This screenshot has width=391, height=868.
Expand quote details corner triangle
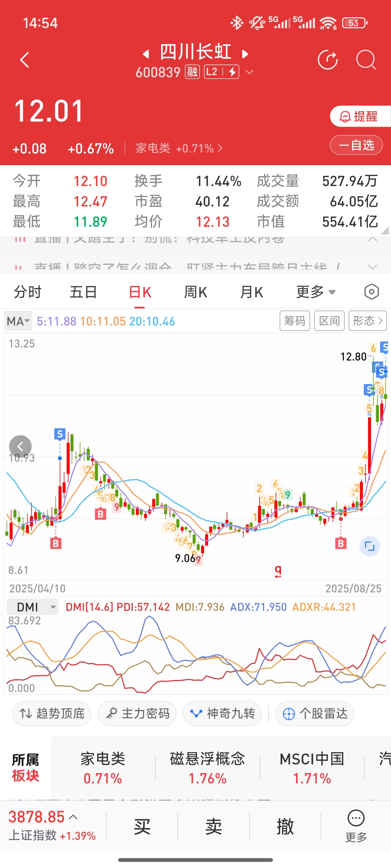pos(384,231)
